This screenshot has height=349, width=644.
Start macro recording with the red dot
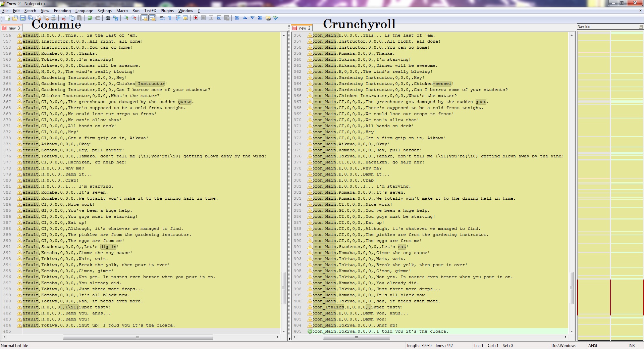pos(196,18)
